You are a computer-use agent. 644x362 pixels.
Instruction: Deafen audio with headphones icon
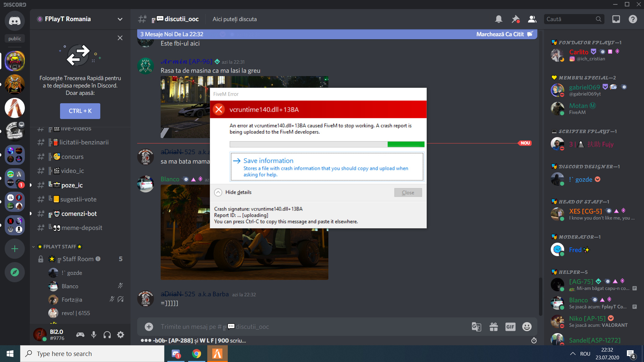107,334
